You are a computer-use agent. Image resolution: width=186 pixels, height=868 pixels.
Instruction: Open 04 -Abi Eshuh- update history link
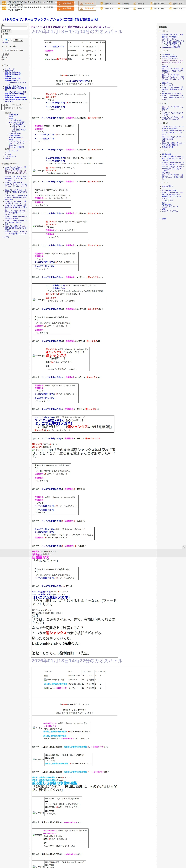point(168,55)
